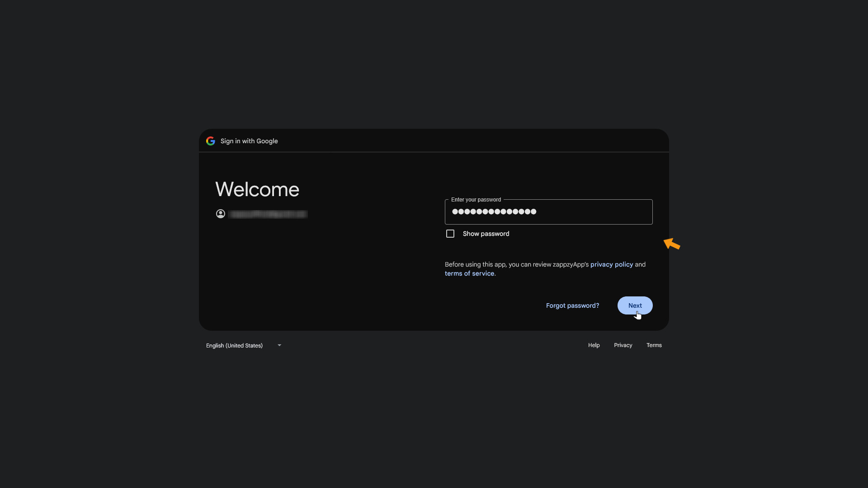Toggle the Show password checkbox
Image resolution: width=868 pixels, height=488 pixels.
[450, 234]
